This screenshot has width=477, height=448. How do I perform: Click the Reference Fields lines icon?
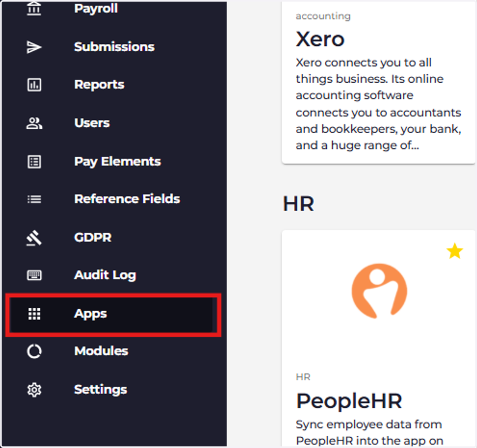pyautogui.click(x=34, y=199)
